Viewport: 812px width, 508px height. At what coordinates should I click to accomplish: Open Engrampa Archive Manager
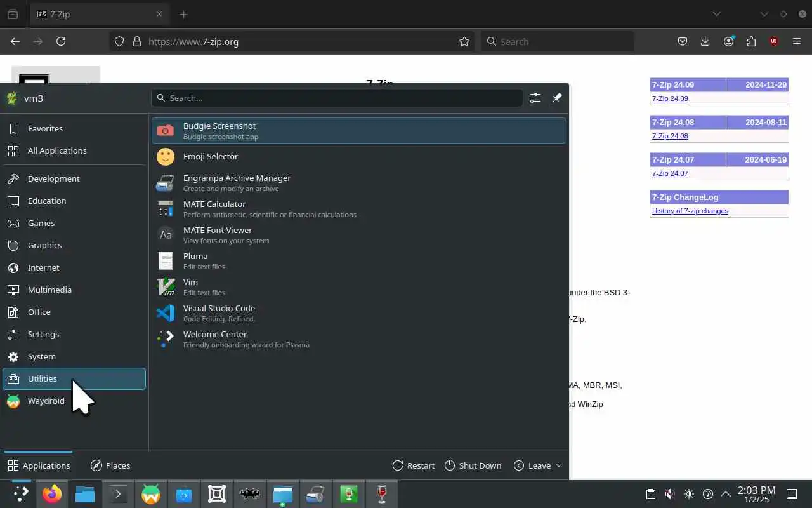(358, 182)
